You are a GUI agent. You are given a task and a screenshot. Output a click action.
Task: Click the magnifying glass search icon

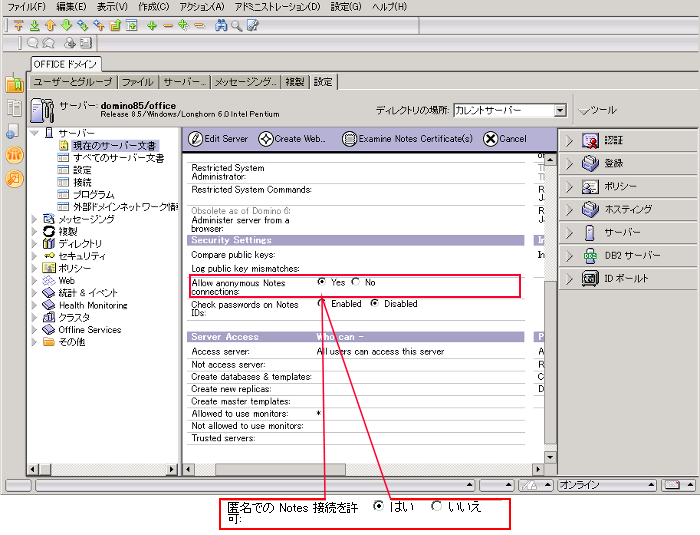pos(236,25)
